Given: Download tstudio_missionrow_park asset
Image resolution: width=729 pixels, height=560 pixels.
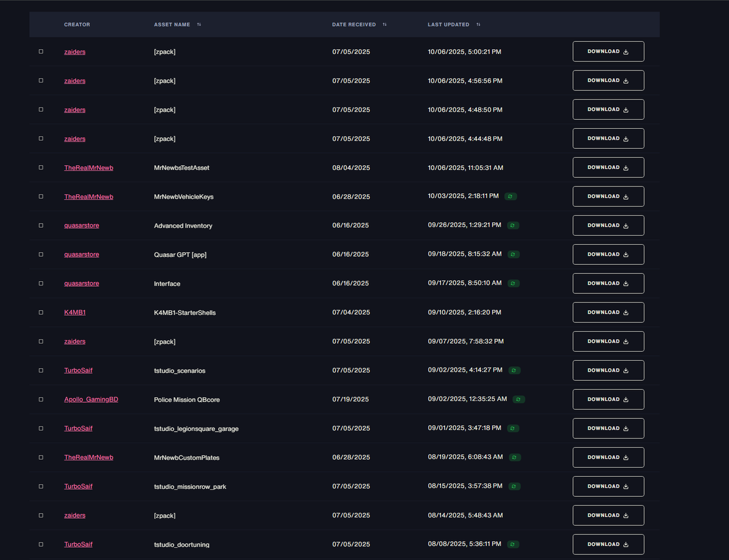Looking at the screenshot, I should pos(608,487).
